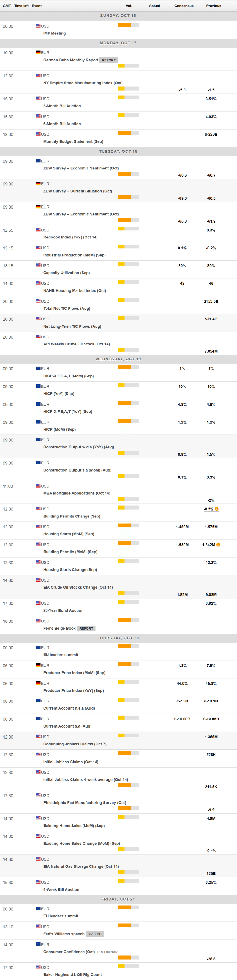
Task: Click the US flag for Fed's Beige Book
Action: 38,621
